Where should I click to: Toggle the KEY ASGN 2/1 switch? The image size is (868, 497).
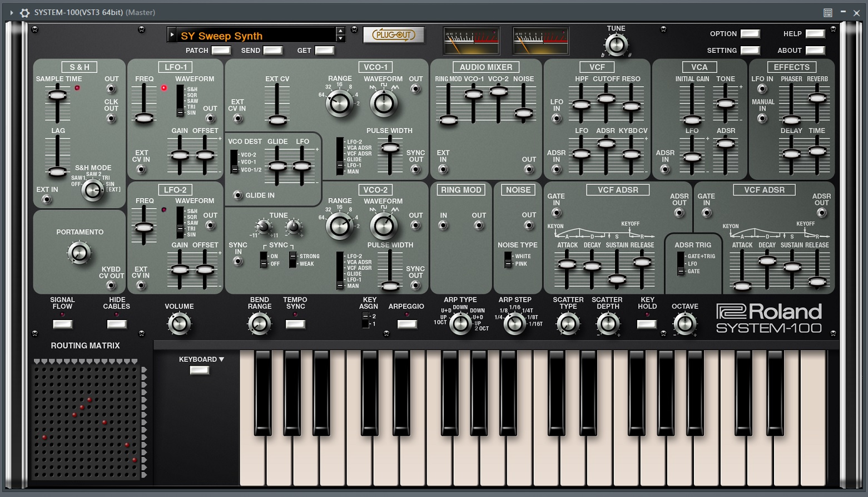tap(365, 320)
